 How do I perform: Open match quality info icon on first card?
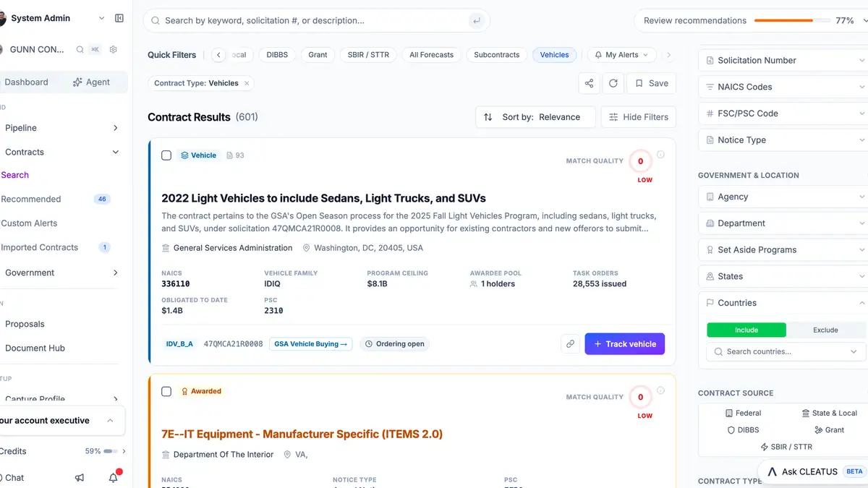click(x=660, y=155)
